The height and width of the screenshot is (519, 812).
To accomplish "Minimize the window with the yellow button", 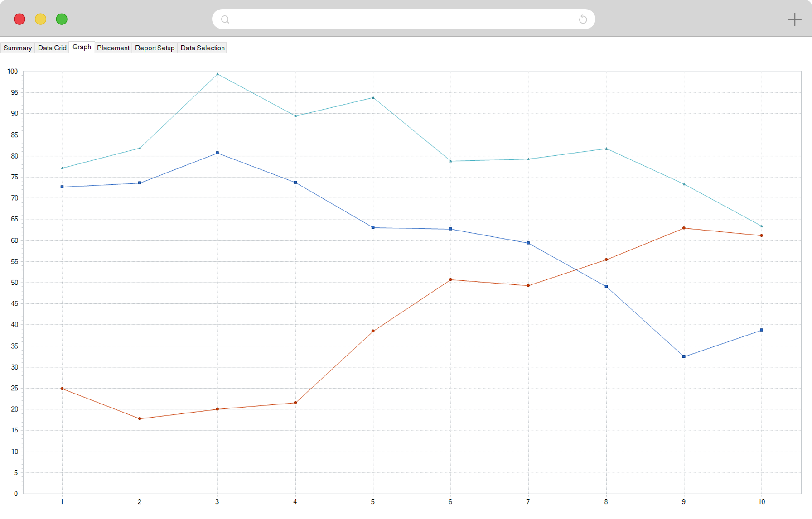I will [41, 19].
